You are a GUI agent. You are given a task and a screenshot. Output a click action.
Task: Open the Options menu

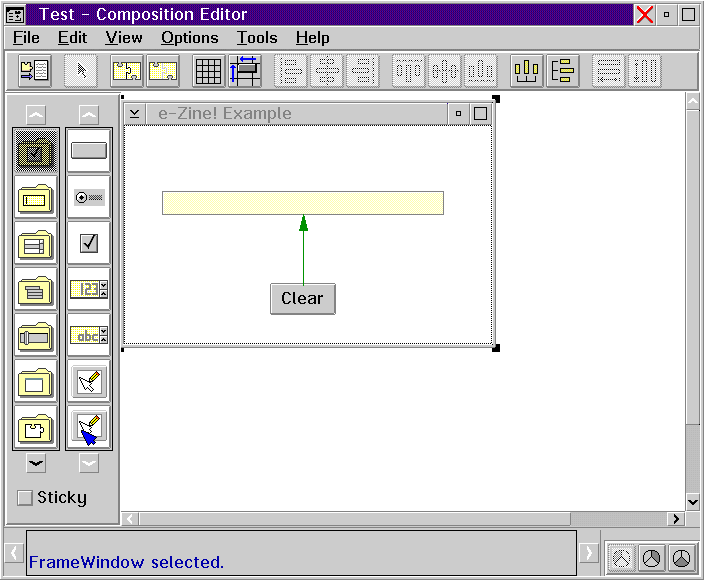pyautogui.click(x=190, y=38)
